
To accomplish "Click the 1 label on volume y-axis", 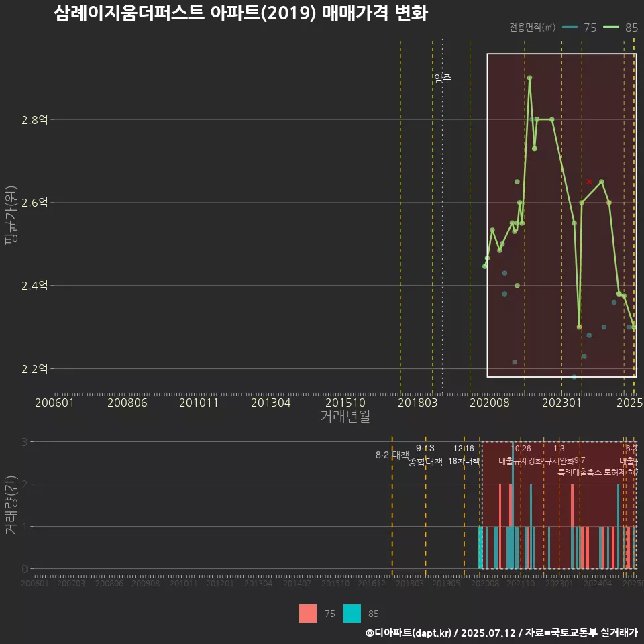I will 25,527.
